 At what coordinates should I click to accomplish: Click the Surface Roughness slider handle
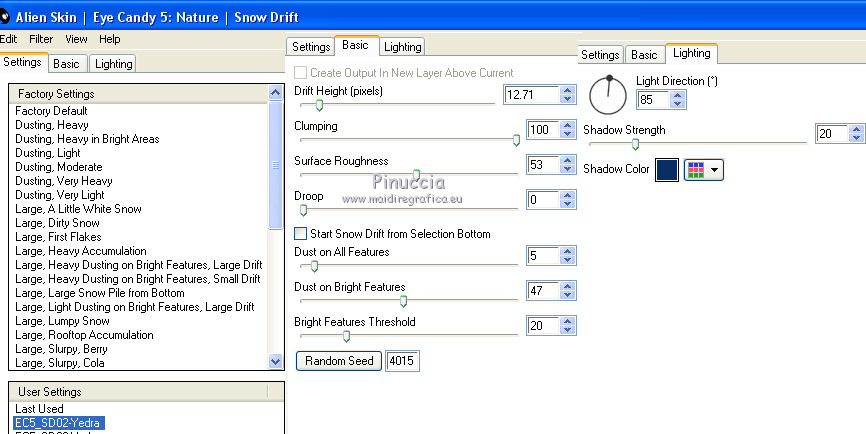tap(416, 174)
